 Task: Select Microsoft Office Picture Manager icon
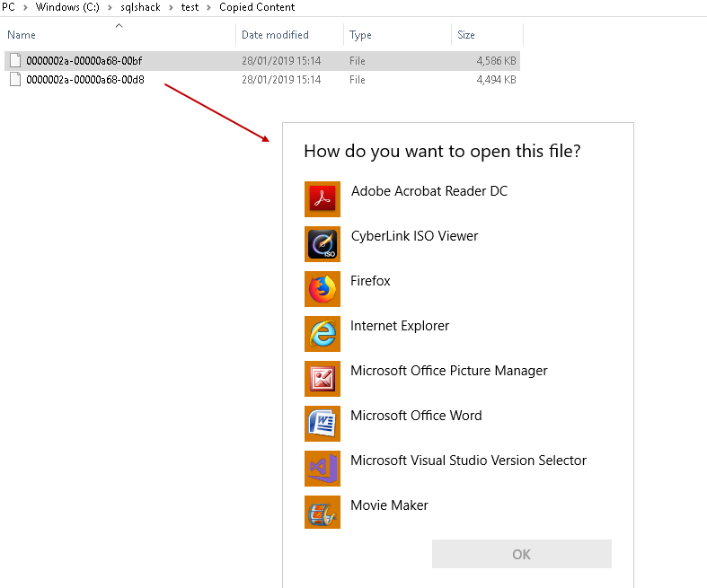(323, 378)
